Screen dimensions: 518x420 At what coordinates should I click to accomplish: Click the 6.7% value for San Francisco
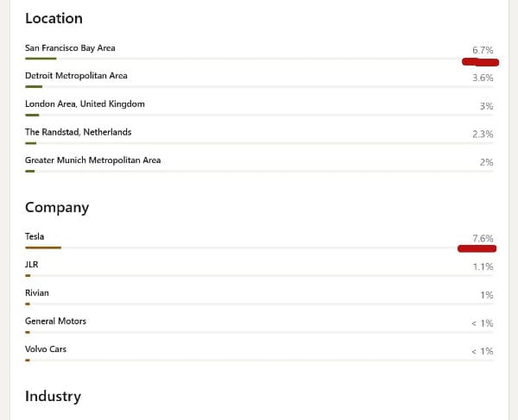coord(483,50)
